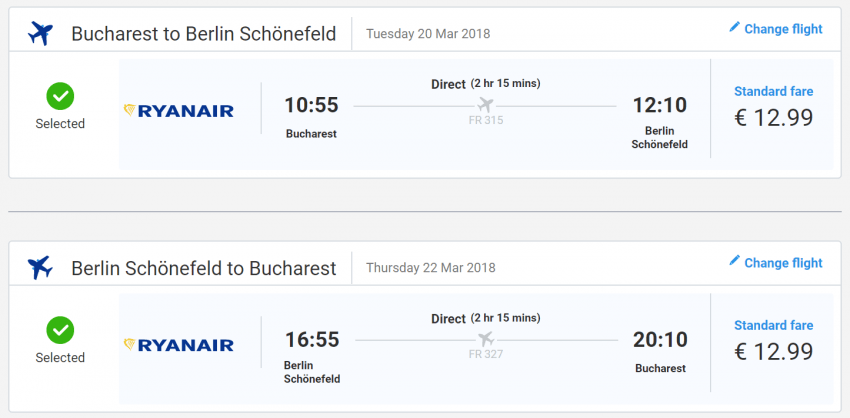
Task: Click the pencil icon on the outbound flight
Action: click(734, 28)
